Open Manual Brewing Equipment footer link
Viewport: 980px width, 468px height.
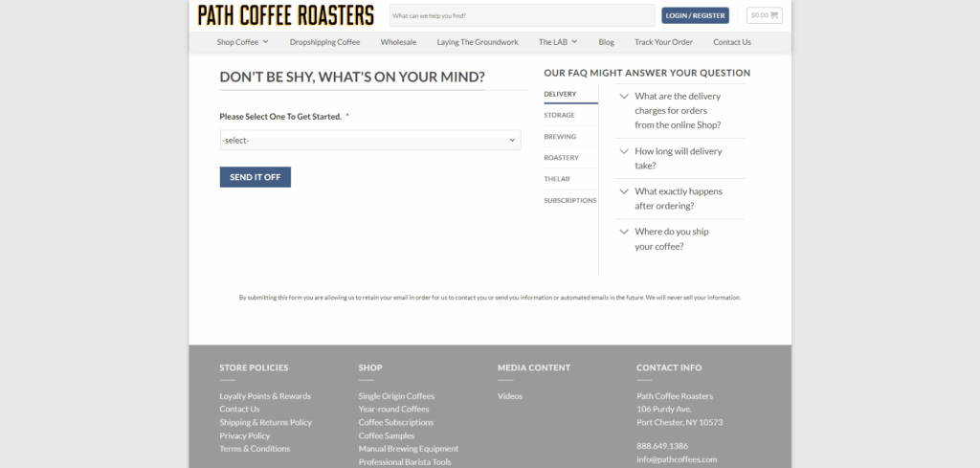pos(408,448)
